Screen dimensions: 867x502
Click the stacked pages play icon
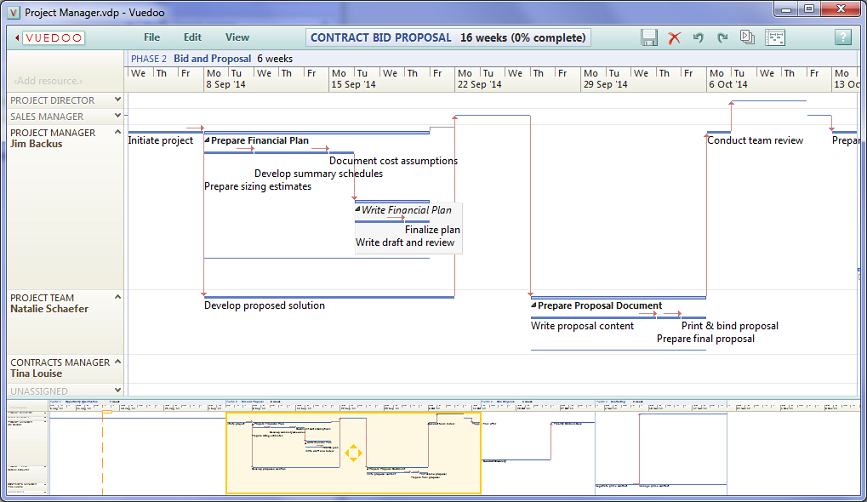[x=747, y=37]
